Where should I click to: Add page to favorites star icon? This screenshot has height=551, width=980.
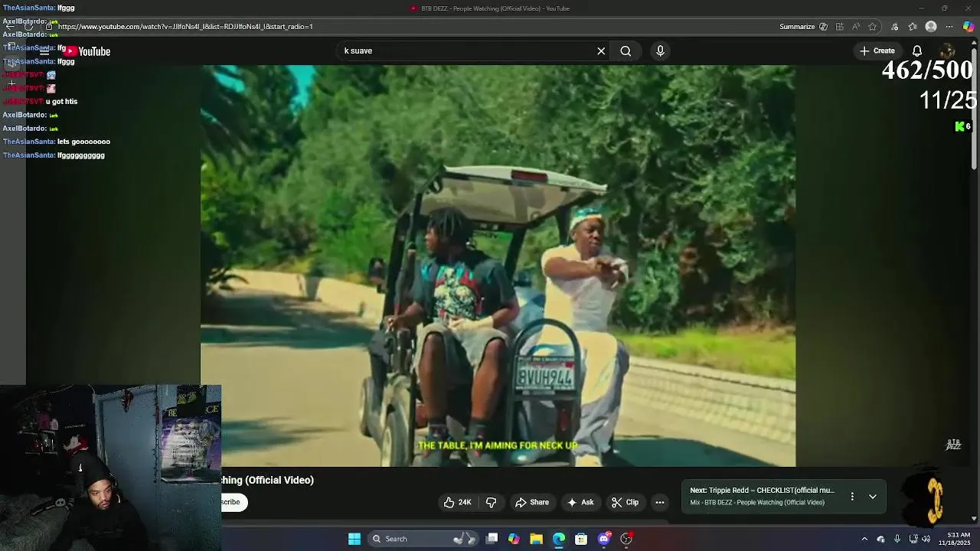pyautogui.click(x=872, y=27)
